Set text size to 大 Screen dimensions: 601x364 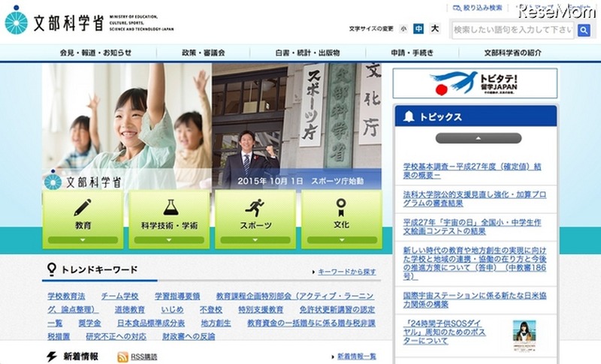434,29
